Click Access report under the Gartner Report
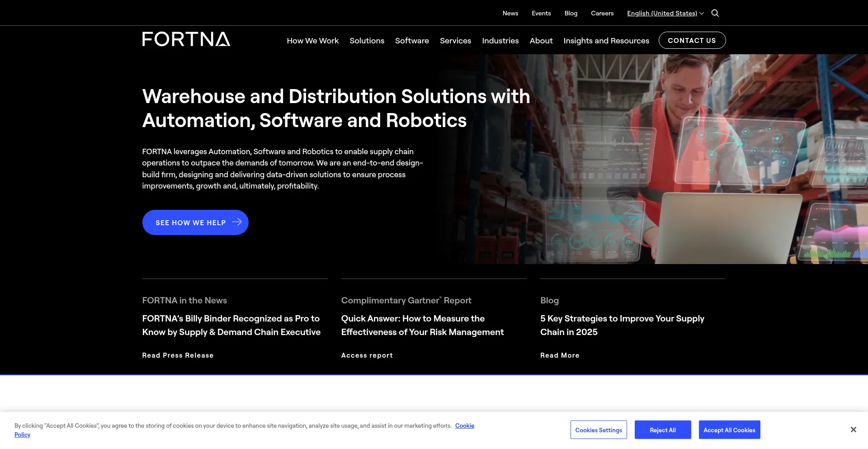Image resolution: width=868 pixels, height=449 pixels. pos(367,355)
